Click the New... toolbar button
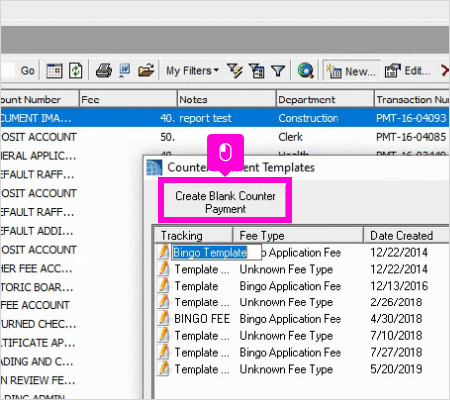Screen dimensions: 450x400 tap(351, 71)
